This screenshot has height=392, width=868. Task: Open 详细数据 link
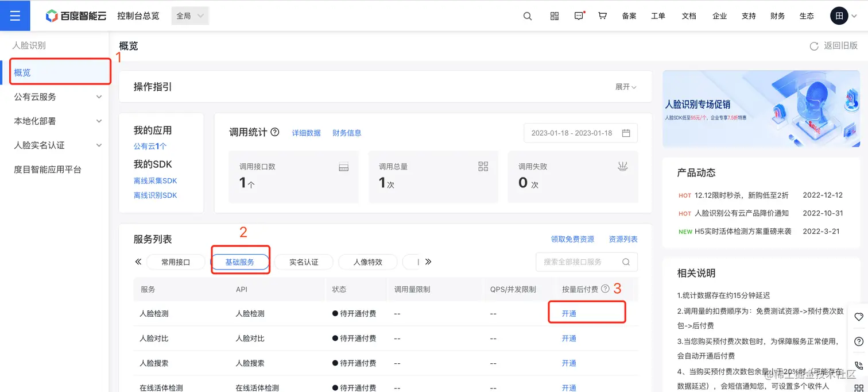pos(307,133)
